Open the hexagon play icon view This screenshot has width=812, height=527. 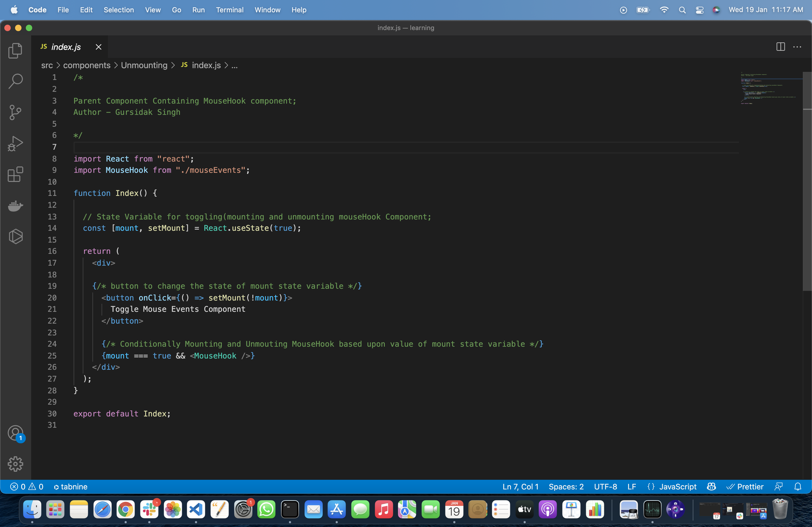click(15, 236)
